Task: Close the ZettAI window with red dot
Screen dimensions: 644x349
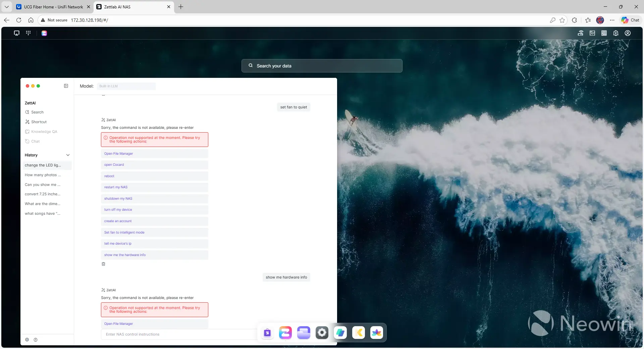Action: [x=28, y=86]
